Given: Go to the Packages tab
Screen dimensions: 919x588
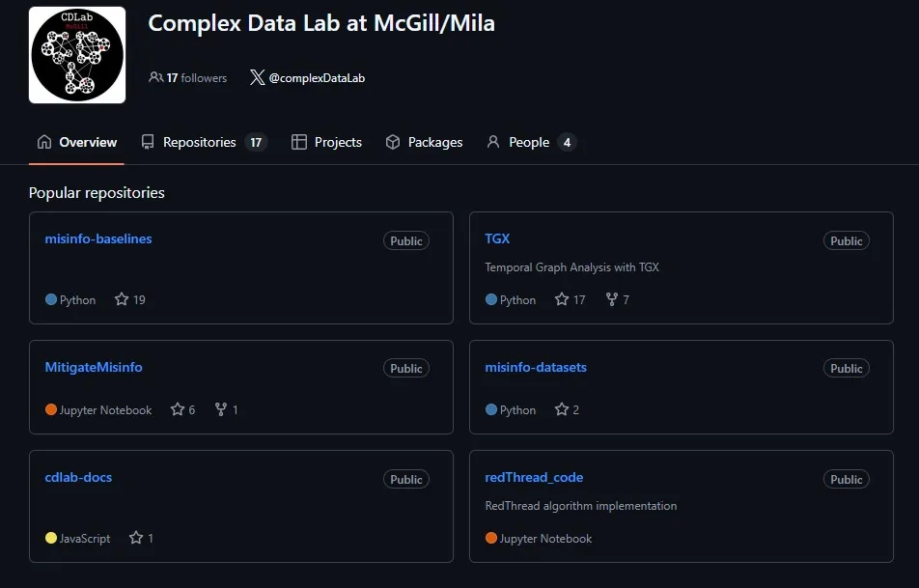Looking at the screenshot, I should click(x=424, y=142).
